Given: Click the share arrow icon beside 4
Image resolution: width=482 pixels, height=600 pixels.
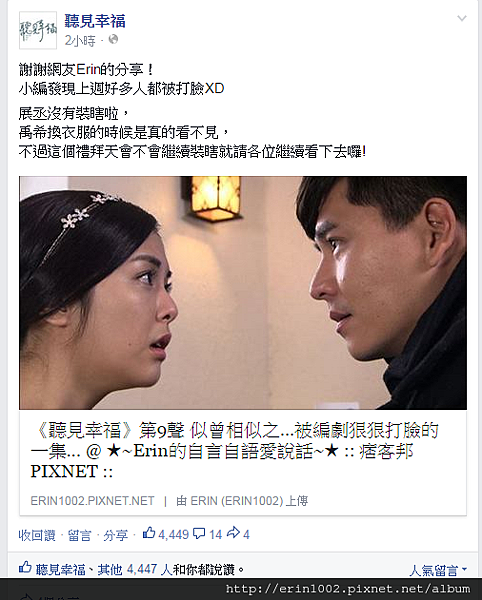Looking at the screenshot, I should tap(233, 533).
